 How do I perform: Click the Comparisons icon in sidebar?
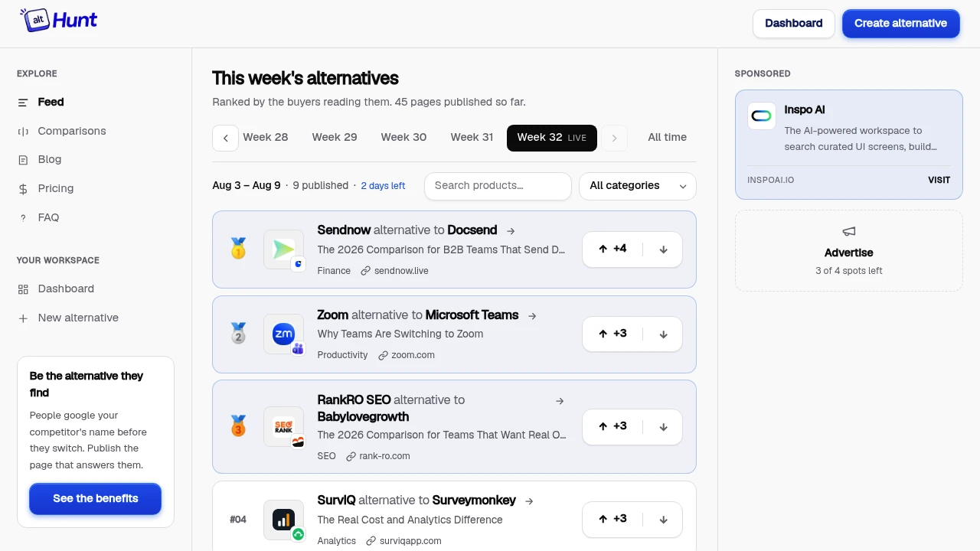click(23, 132)
